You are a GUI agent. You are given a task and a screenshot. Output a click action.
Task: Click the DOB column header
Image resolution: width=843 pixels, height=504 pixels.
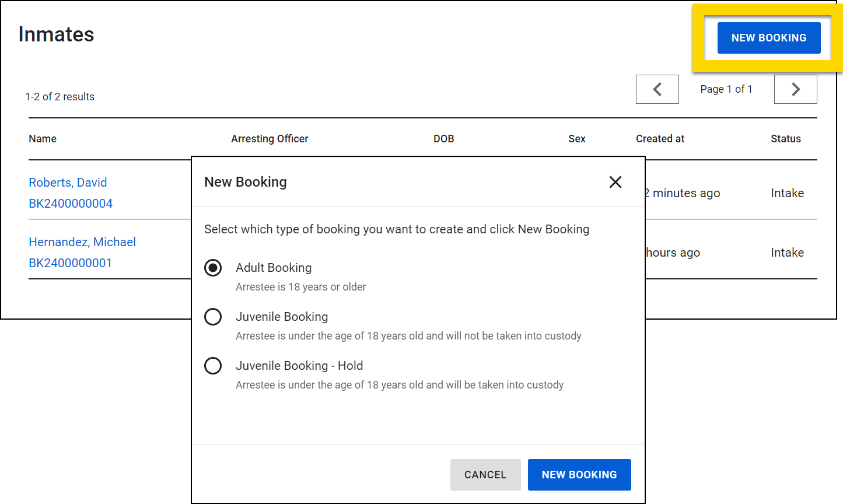(x=443, y=139)
